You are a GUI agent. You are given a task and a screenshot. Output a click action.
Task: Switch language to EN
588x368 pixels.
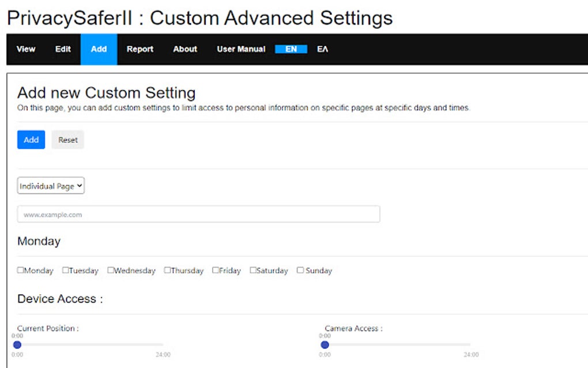coord(291,49)
